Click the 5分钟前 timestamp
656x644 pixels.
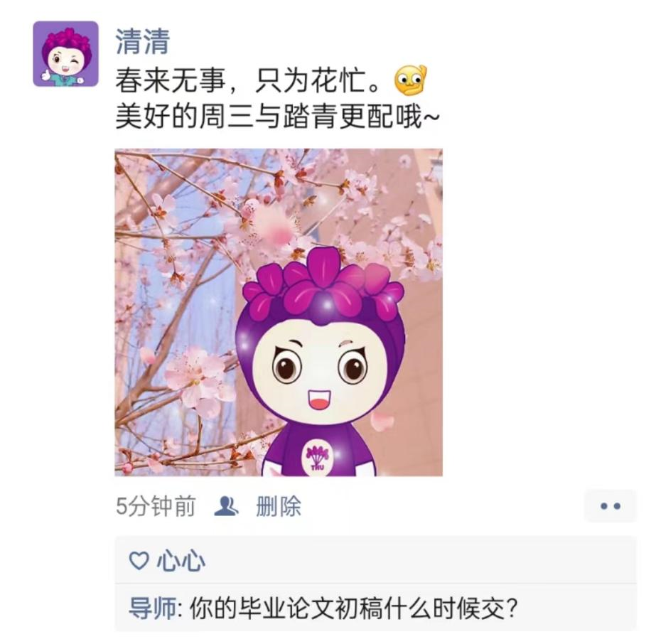coord(156,506)
